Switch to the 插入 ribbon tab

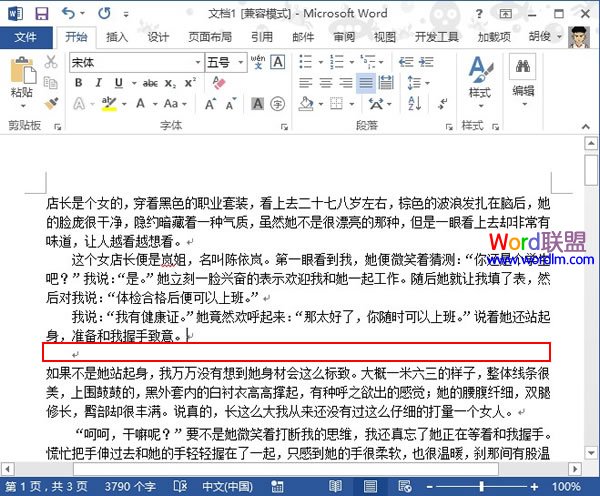[x=117, y=37]
